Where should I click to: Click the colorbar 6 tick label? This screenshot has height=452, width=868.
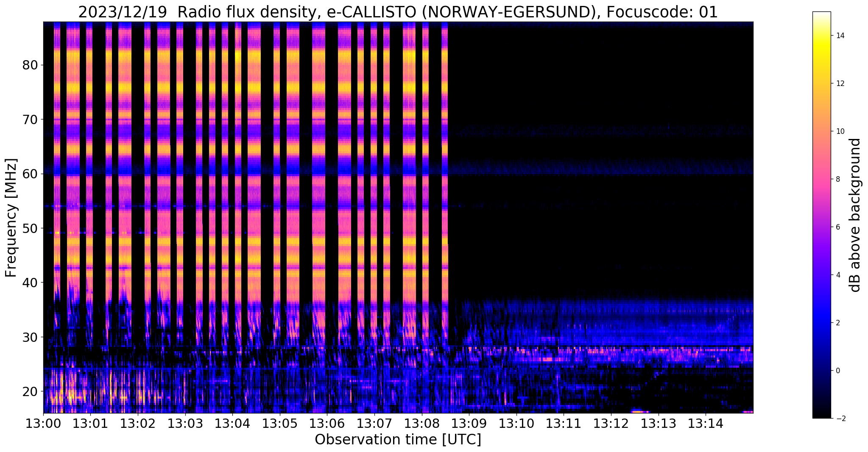click(x=838, y=227)
